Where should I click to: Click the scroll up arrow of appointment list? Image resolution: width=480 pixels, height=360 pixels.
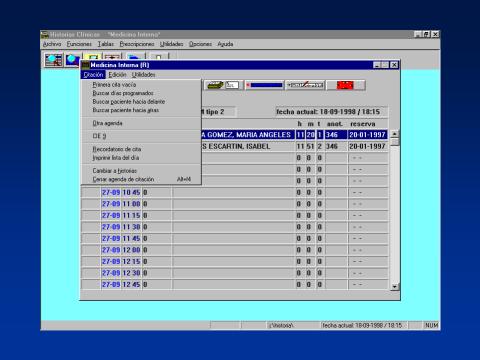click(x=395, y=134)
